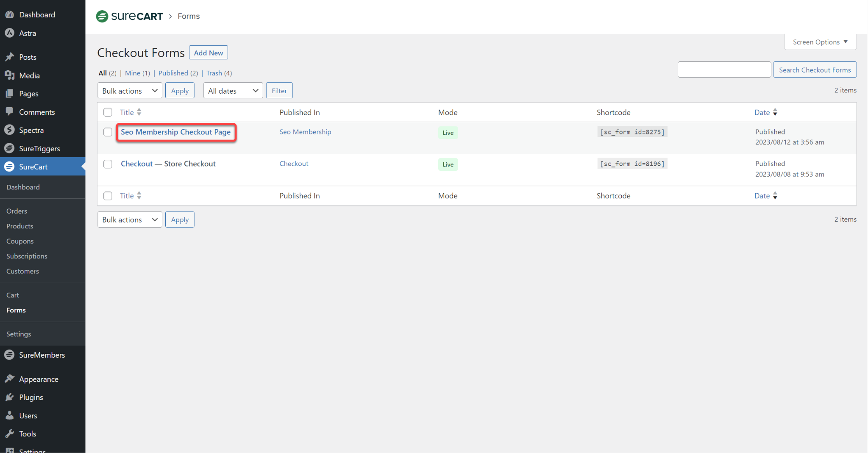
Task: Open the Plugins icon in sidebar
Action: [9, 397]
